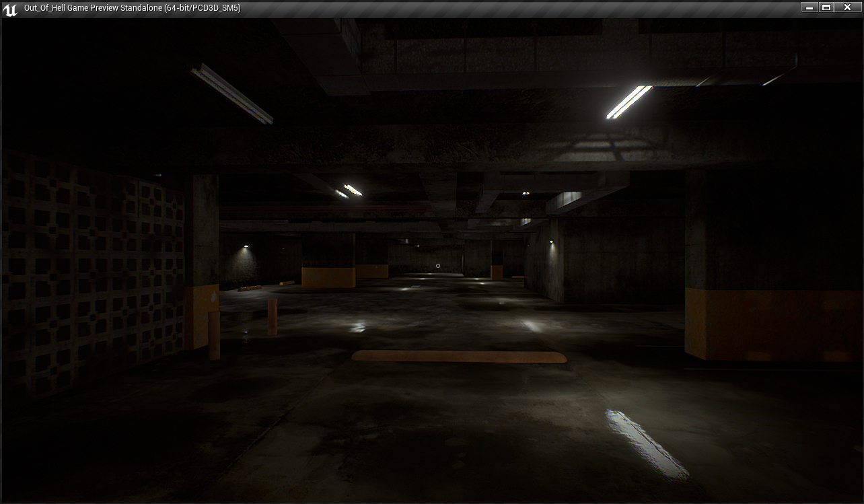Viewport: 864px width, 504px height.
Task: Select the distant pair of ceiling lights
Action: [x=349, y=191]
